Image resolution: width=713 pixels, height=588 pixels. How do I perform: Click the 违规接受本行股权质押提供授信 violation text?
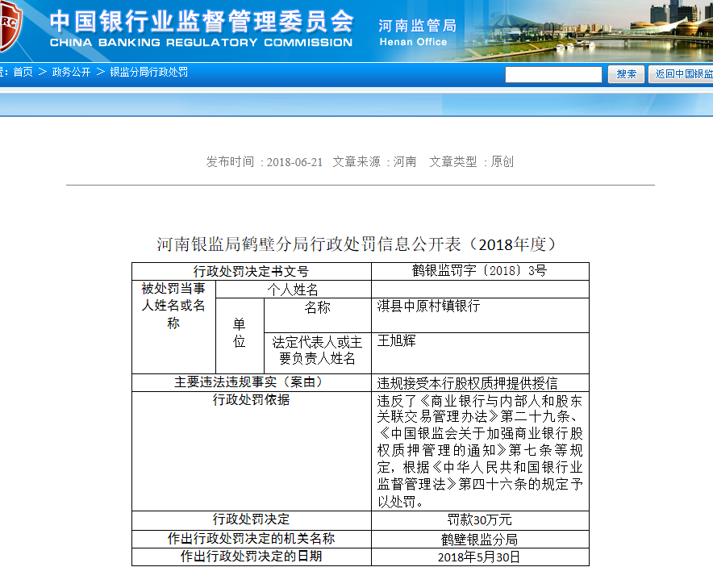[467, 383]
